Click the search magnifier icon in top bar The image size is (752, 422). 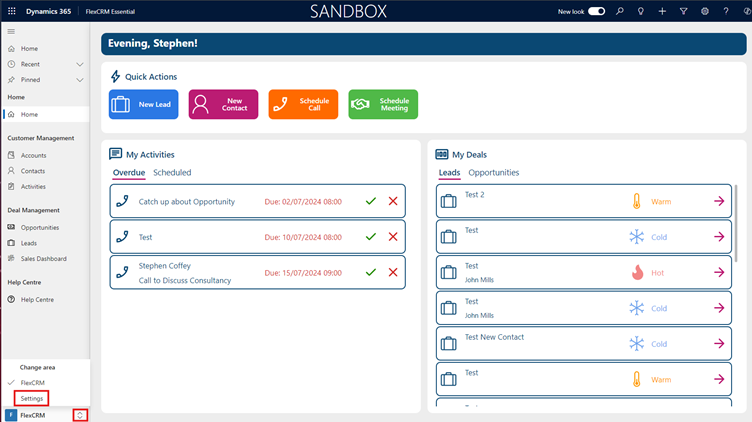620,11
